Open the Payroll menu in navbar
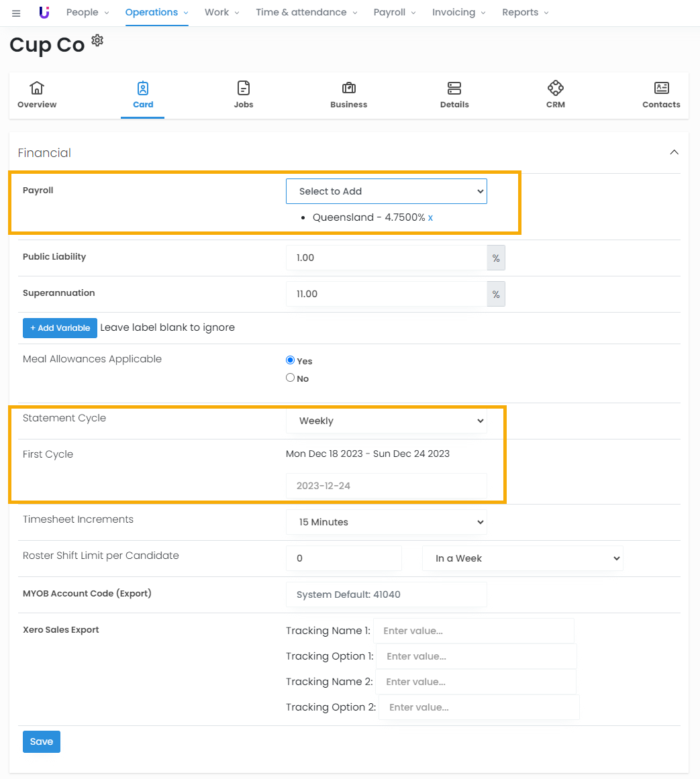The height and width of the screenshot is (779, 700). [x=394, y=13]
